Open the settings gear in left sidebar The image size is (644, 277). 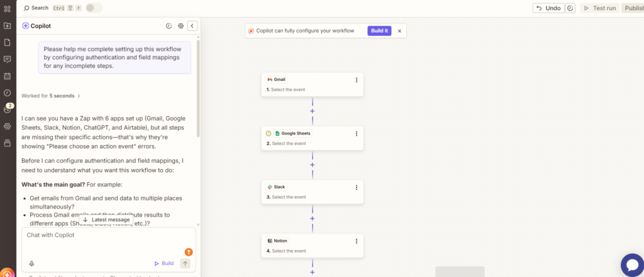(7, 126)
